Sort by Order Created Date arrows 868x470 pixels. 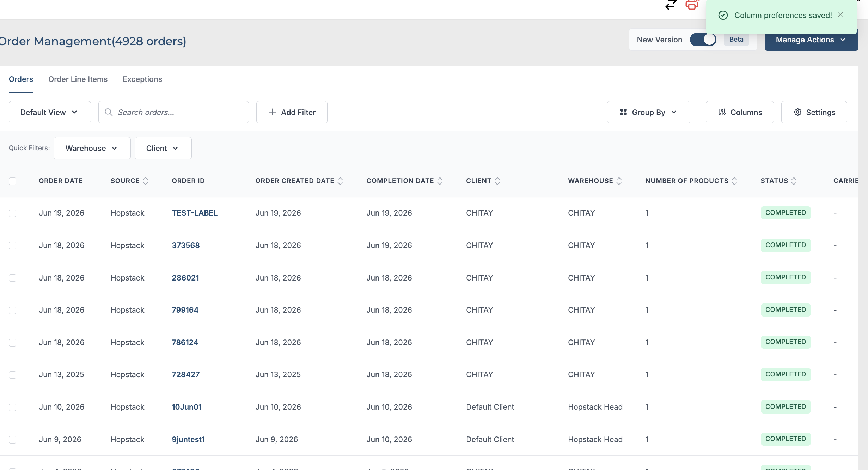(340, 181)
